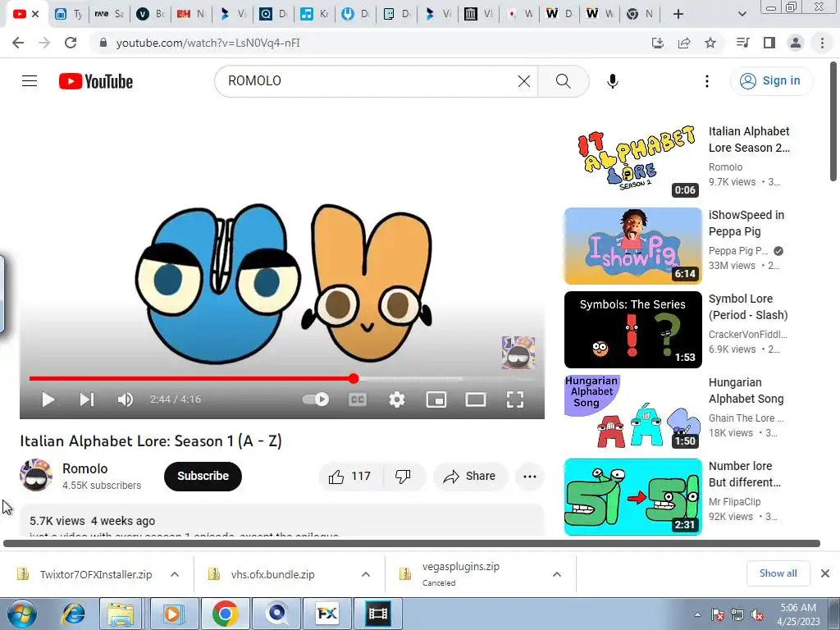Open Windows Start menu

(22, 614)
